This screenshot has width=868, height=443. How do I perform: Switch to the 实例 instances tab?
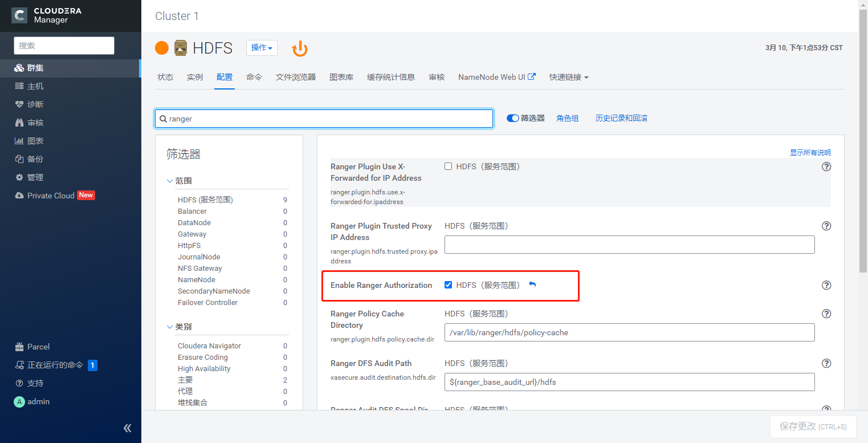coord(195,77)
